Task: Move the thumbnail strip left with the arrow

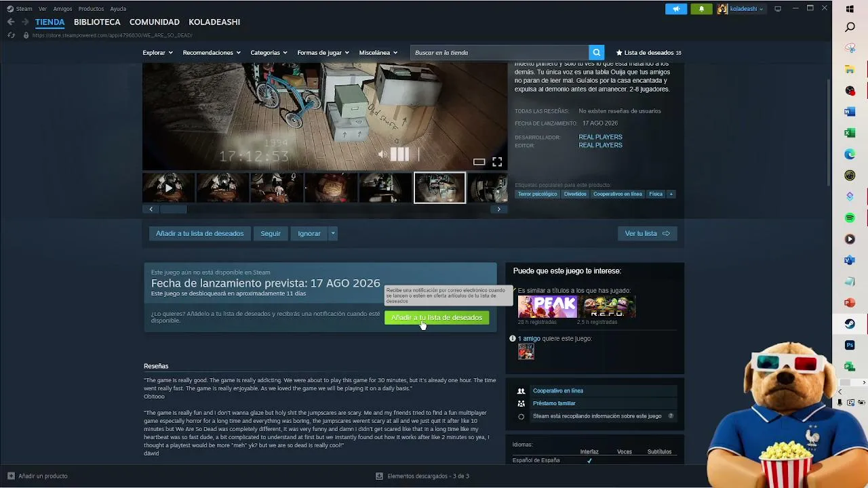Action: (151, 209)
